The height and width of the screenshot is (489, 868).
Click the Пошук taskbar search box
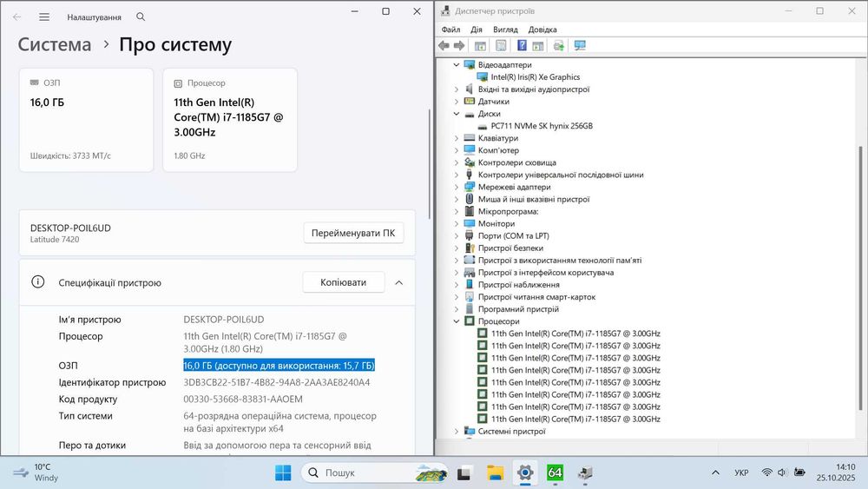coord(374,473)
